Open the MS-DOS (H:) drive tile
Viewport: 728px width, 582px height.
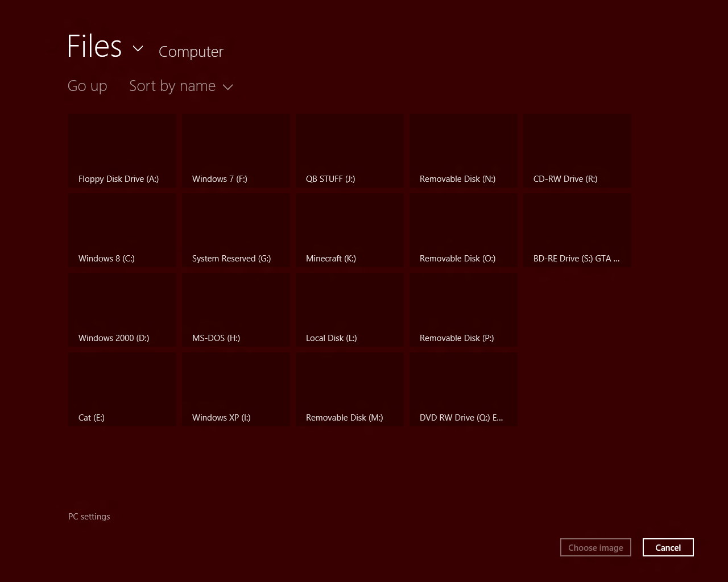235,310
